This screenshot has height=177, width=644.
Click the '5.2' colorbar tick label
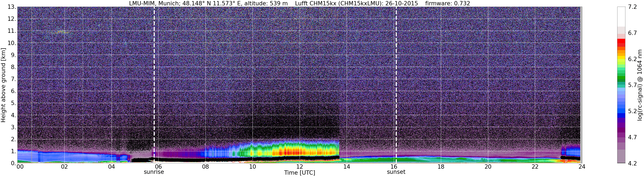[632, 111]
